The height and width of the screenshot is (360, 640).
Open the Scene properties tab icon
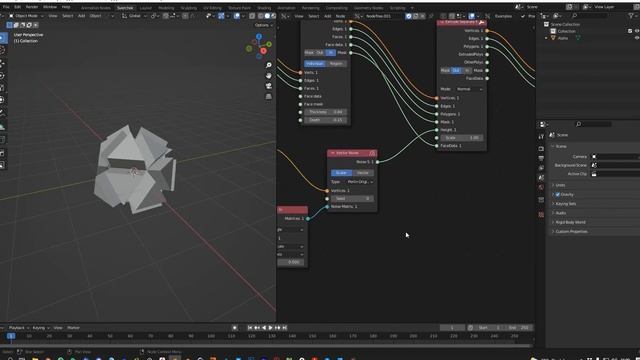pyautogui.click(x=541, y=178)
